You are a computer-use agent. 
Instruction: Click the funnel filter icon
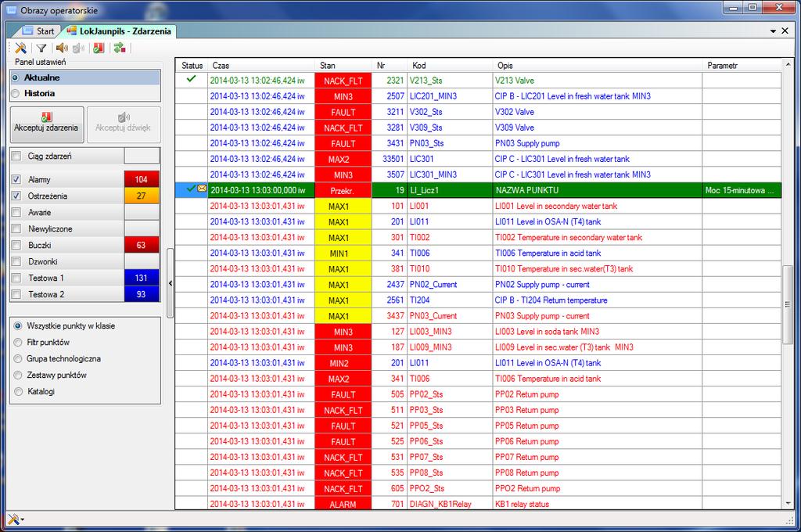(41, 48)
